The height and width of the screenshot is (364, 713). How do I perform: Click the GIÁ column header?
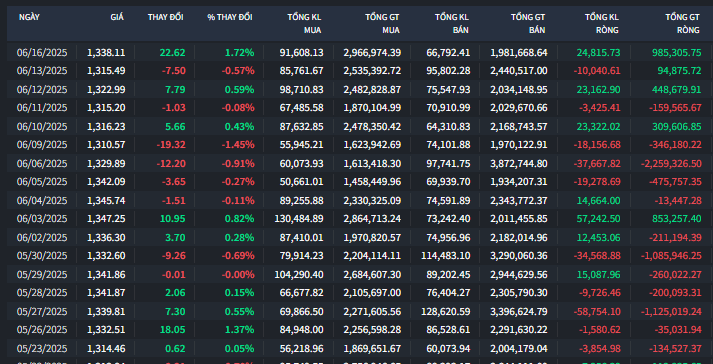tap(117, 17)
